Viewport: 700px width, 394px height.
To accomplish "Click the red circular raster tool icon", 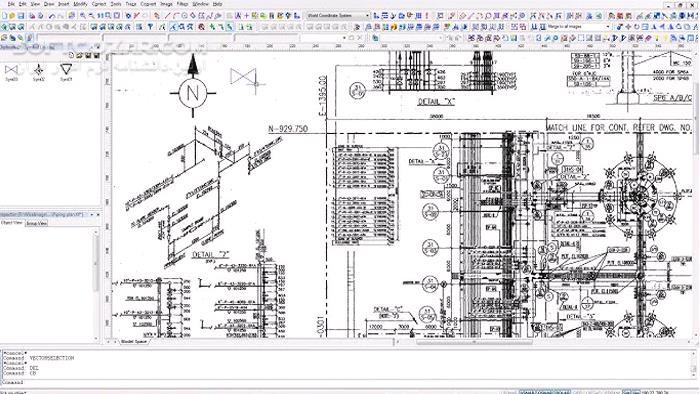I will (202, 27).
